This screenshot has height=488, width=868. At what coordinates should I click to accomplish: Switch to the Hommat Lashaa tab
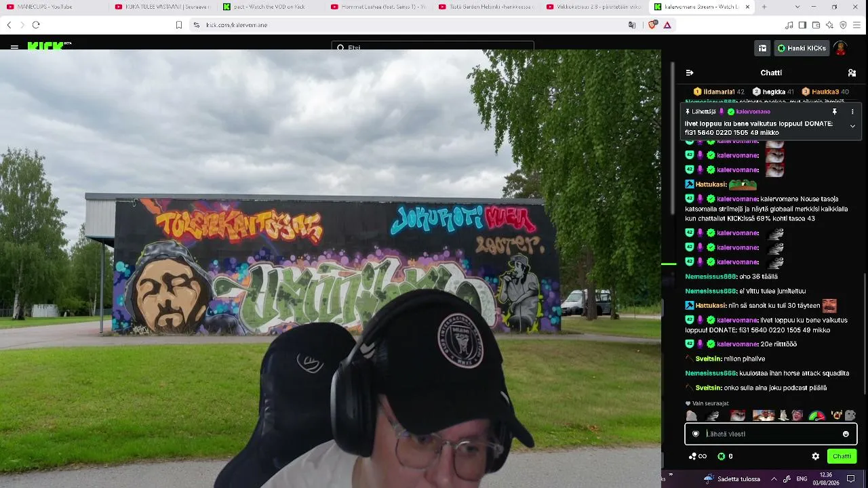pyautogui.click(x=378, y=7)
